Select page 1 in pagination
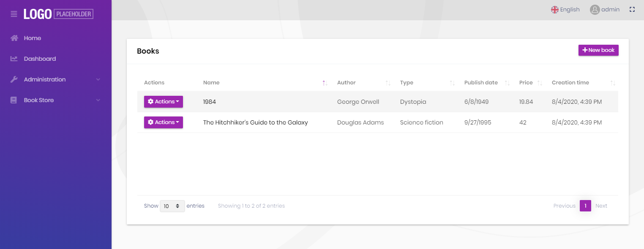Image resolution: width=644 pixels, height=249 pixels. click(x=585, y=206)
